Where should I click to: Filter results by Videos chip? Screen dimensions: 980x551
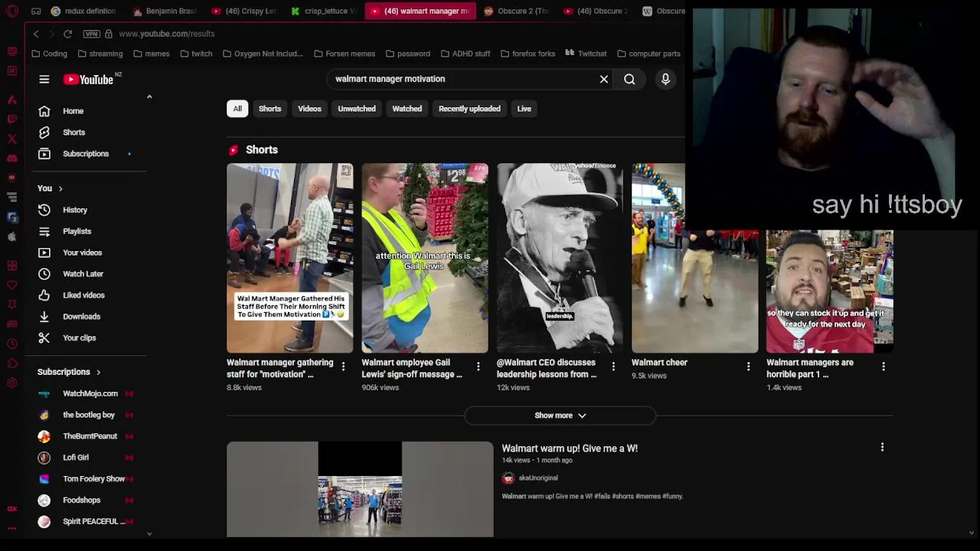(x=309, y=109)
